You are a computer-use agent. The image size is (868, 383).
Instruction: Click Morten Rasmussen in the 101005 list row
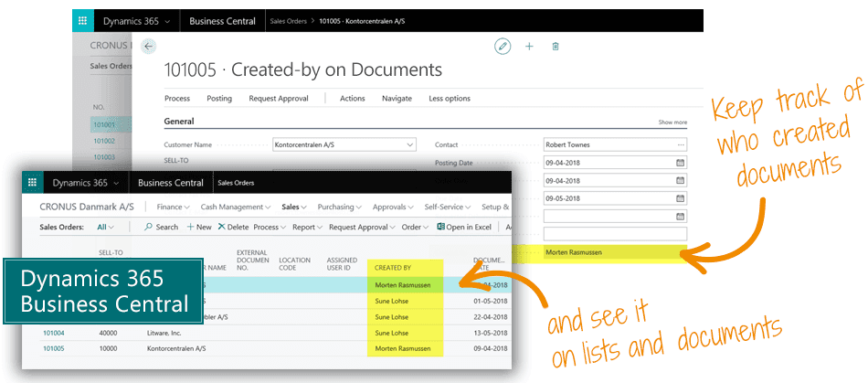pyautogui.click(x=402, y=349)
